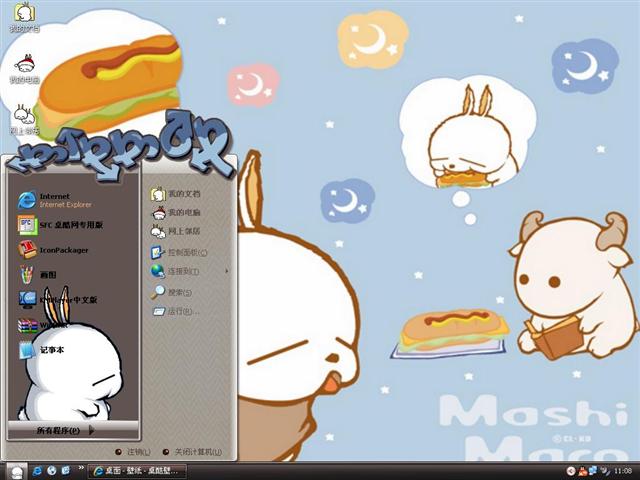Open the 网上邻居 desktop icon
Screen dimensions: 640x480
(24, 119)
